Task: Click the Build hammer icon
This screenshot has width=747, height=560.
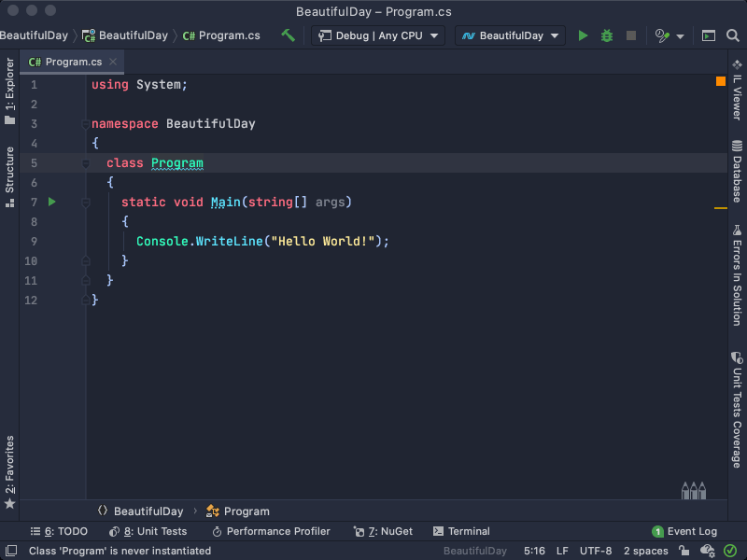Action: click(288, 35)
